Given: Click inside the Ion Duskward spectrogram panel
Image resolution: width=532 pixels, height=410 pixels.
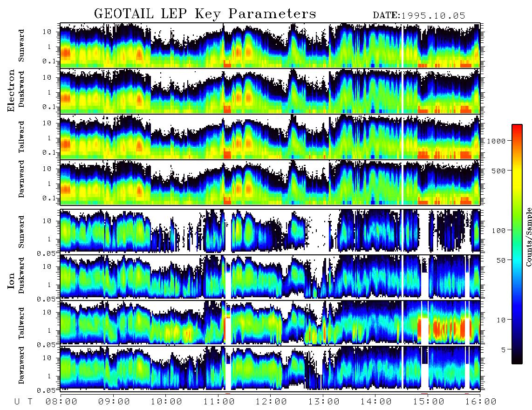Looking at the screenshot, I should 270,277.
